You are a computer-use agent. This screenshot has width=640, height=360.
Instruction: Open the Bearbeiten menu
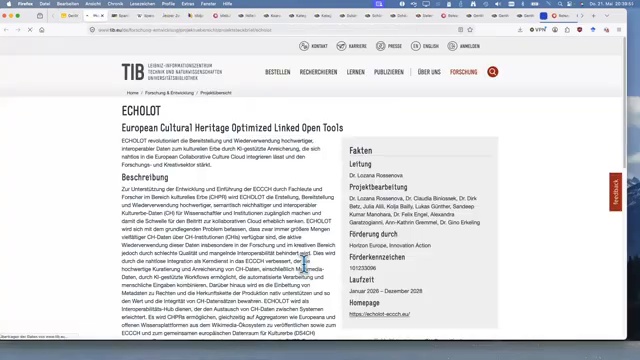tap(68, 4)
